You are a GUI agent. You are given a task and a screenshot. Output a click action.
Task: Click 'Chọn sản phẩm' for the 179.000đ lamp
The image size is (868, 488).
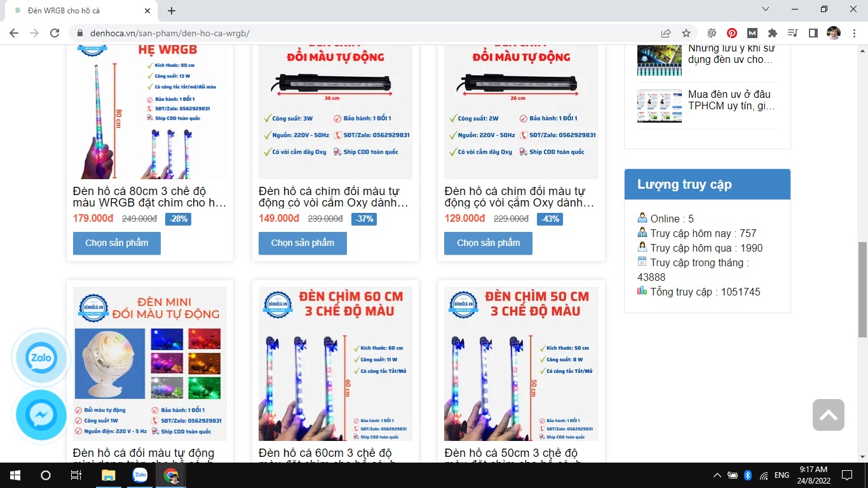tap(117, 243)
